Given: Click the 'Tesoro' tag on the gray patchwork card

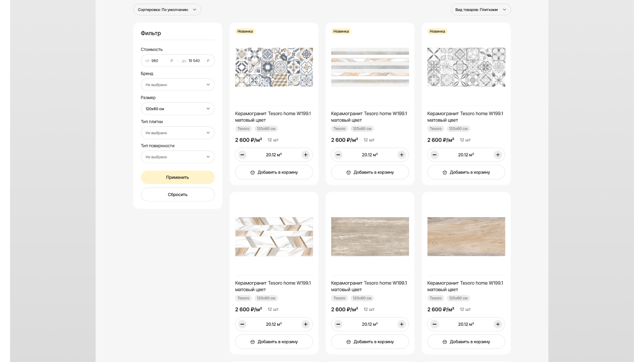Looking at the screenshot, I should [x=436, y=129].
